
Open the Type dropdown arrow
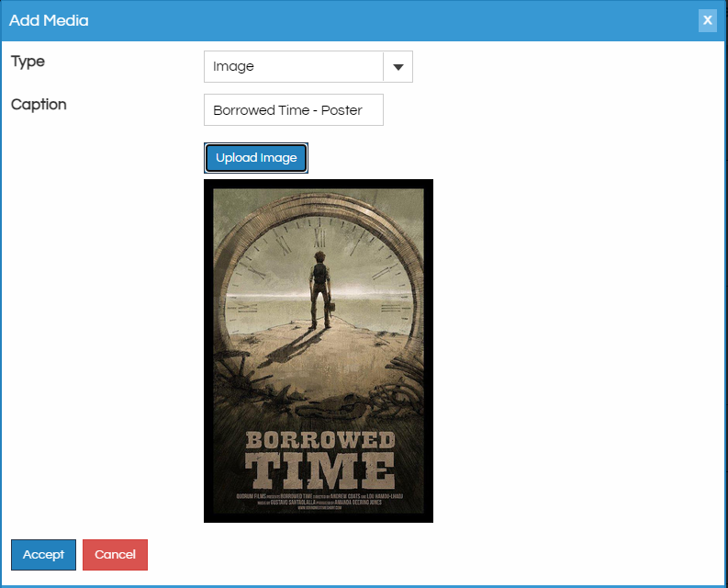(x=398, y=67)
